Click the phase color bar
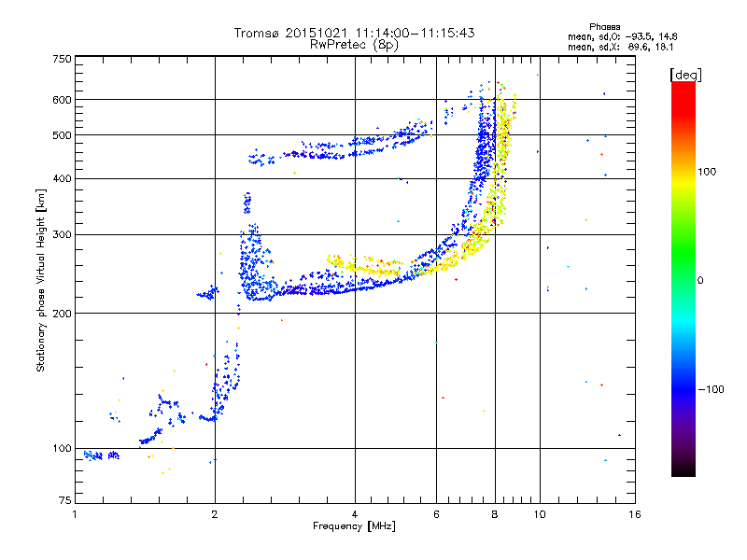747x560 pixels. click(684, 278)
